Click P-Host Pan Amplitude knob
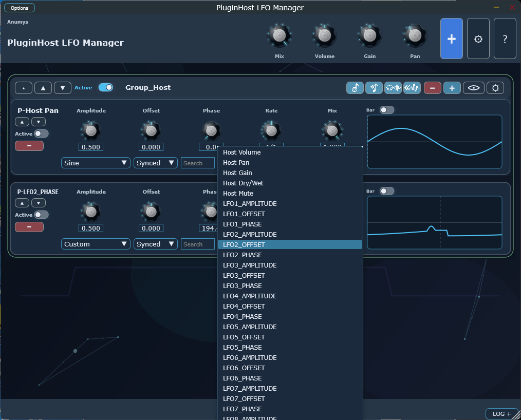This screenshot has width=521, height=420. coord(91,131)
